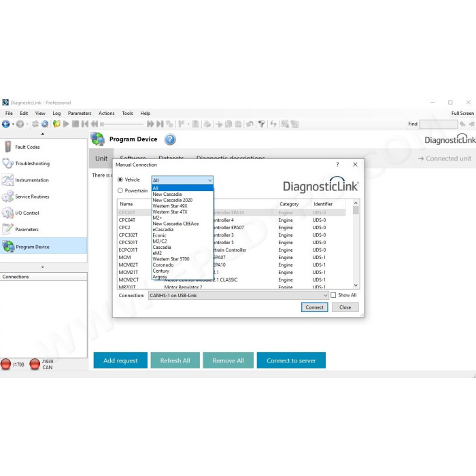Click the rewind log icon
The image size is (476, 476).
click(x=95, y=124)
